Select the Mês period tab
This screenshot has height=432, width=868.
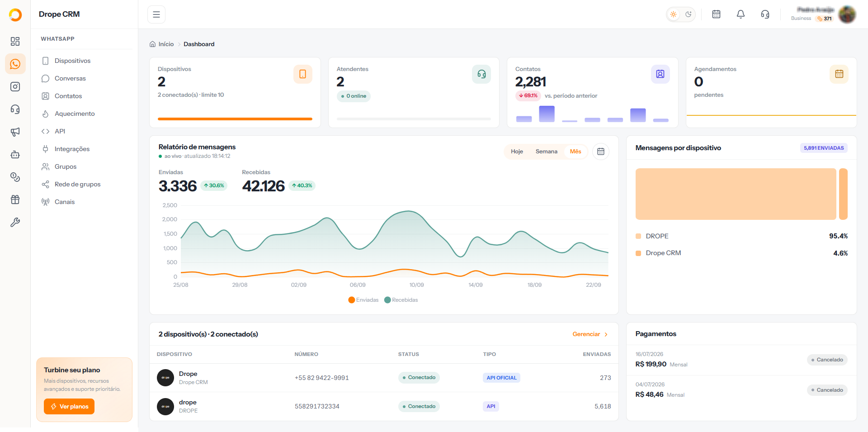576,152
